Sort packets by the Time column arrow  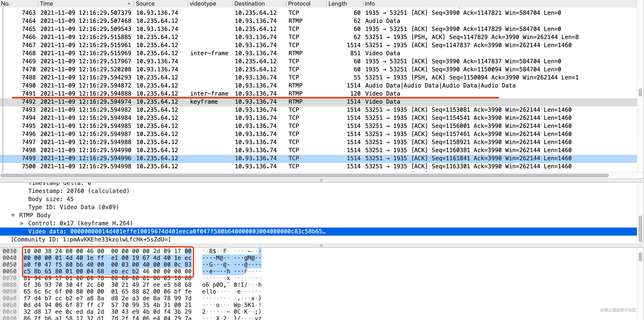[129, 4]
